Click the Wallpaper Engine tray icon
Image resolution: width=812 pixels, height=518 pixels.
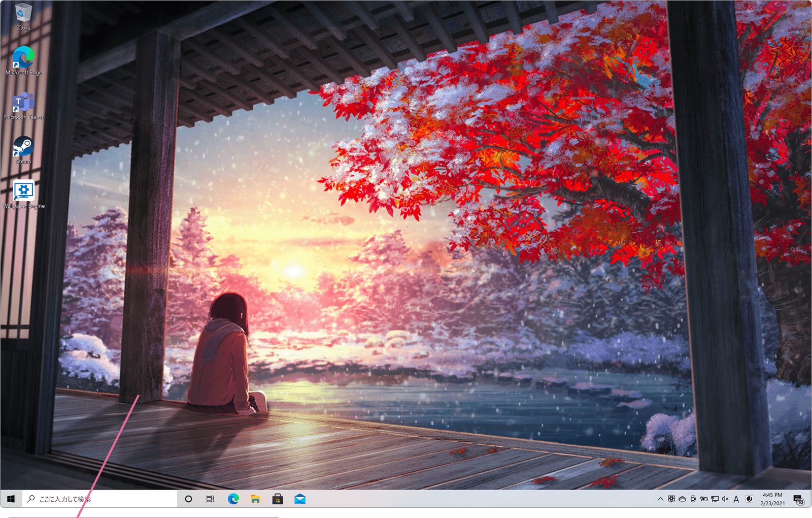pyautogui.click(x=671, y=499)
